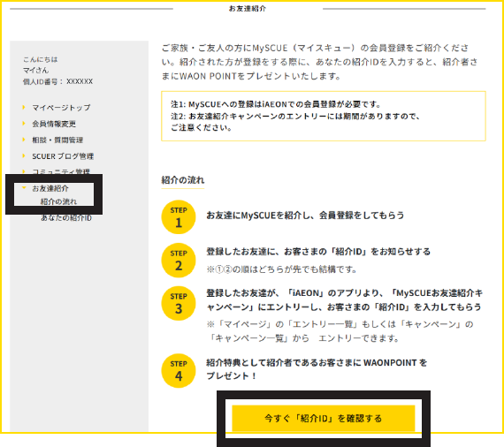Screen dimensions: 504x447
Task: Click the arrow beside SCUER ブログ管理
Action: pyautogui.click(x=24, y=156)
